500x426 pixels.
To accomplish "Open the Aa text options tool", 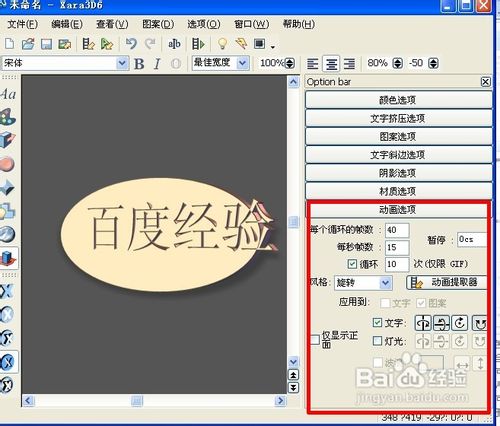I will [8, 94].
